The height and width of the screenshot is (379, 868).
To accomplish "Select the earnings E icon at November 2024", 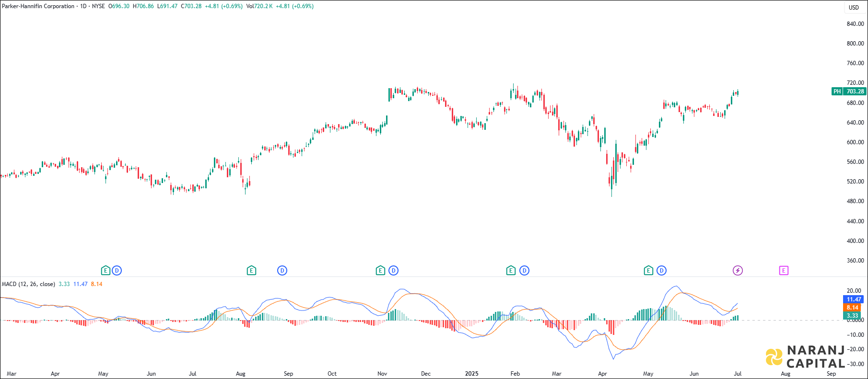I will click(x=380, y=271).
